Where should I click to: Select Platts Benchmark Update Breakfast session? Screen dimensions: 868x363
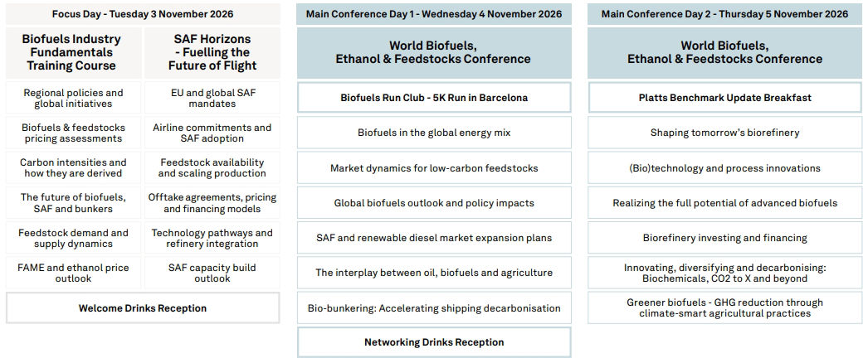(x=724, y=98)
